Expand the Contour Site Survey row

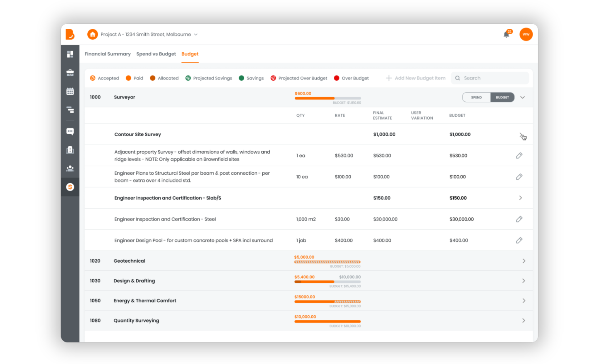click(x=521, y=135)
